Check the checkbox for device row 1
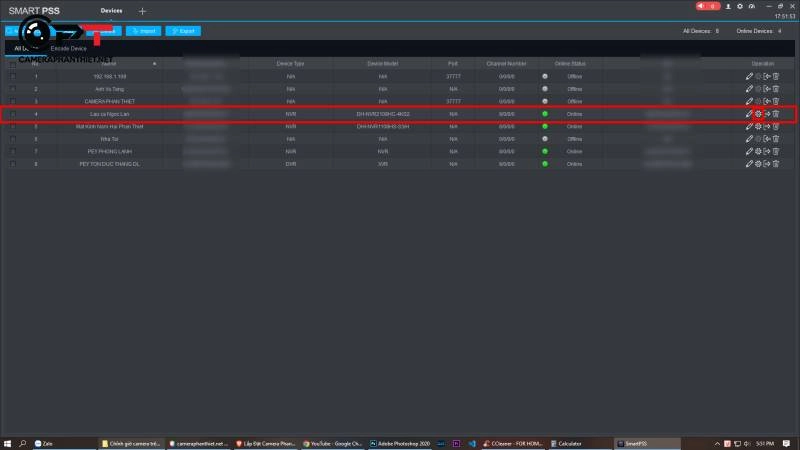The width and height of the screenshot is (800, 450). point(13,76)
